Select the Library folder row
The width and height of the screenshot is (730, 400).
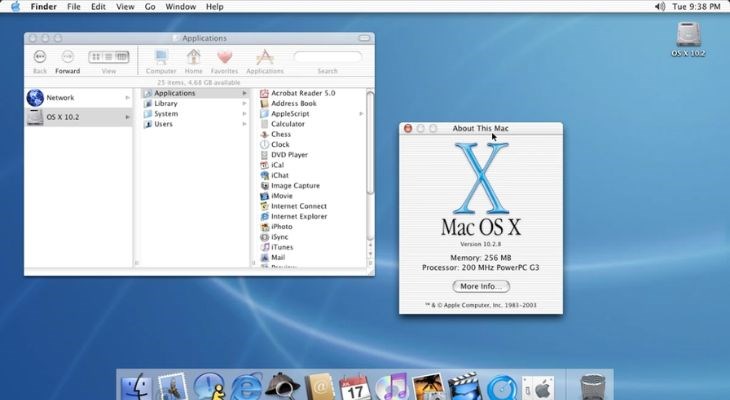click(195, 103)
